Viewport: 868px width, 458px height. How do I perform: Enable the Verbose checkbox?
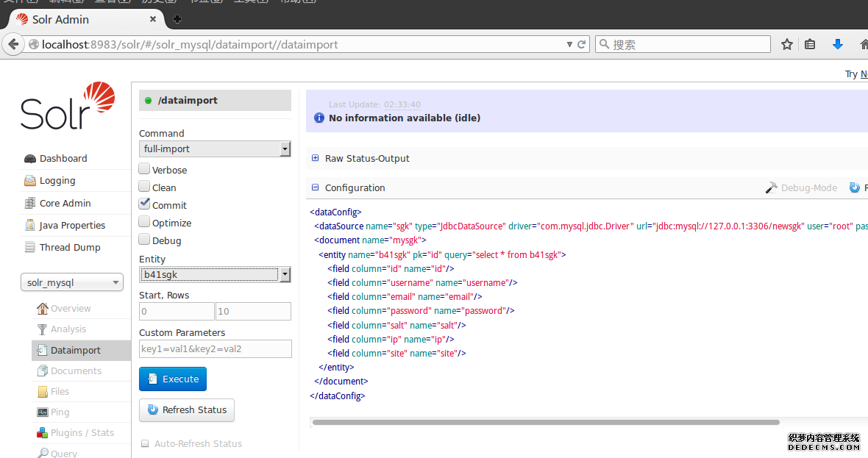145,170
